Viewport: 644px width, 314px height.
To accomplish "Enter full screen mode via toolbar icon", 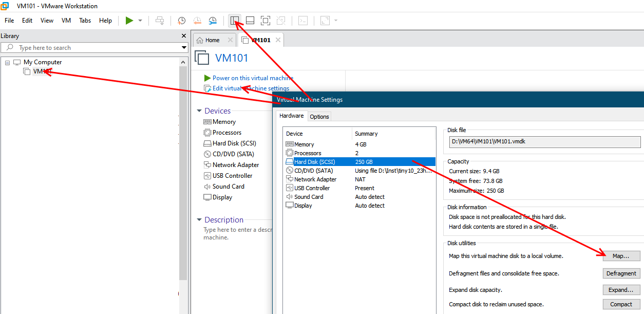I will point(266,21).
